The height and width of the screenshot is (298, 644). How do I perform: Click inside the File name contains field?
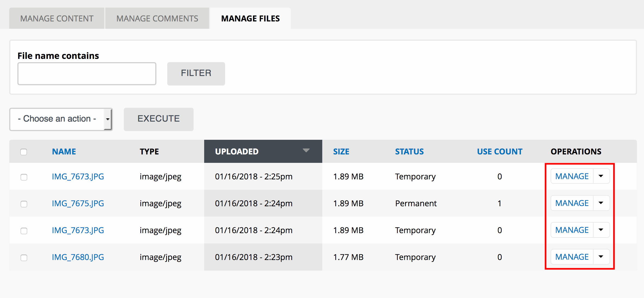(87, 74)
